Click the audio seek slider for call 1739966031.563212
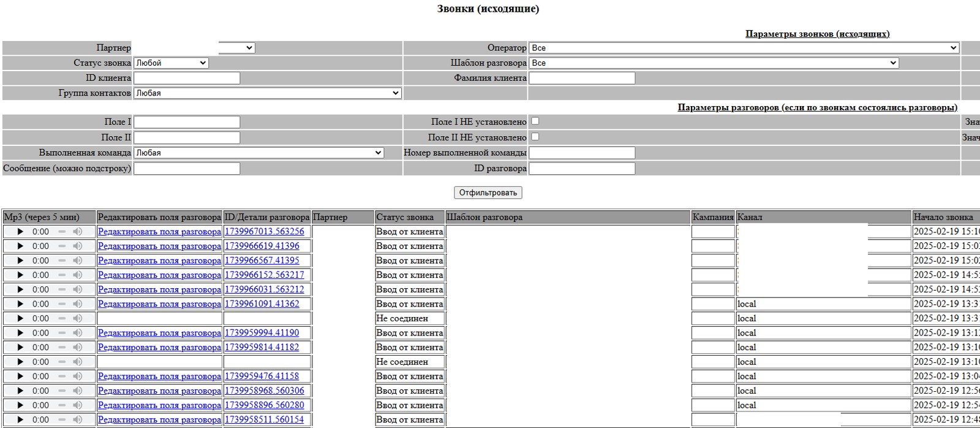The image size is (980, 428). click(62, 289)
